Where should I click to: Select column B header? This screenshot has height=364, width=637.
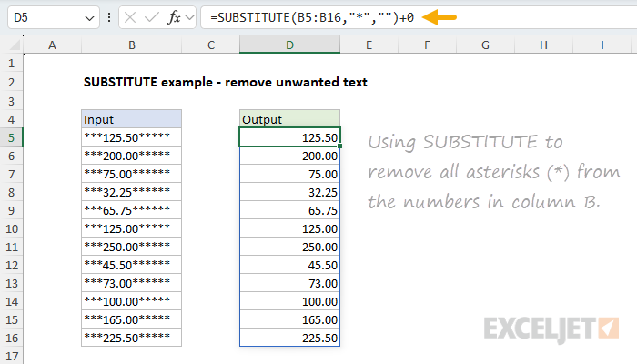pos(132,45)
